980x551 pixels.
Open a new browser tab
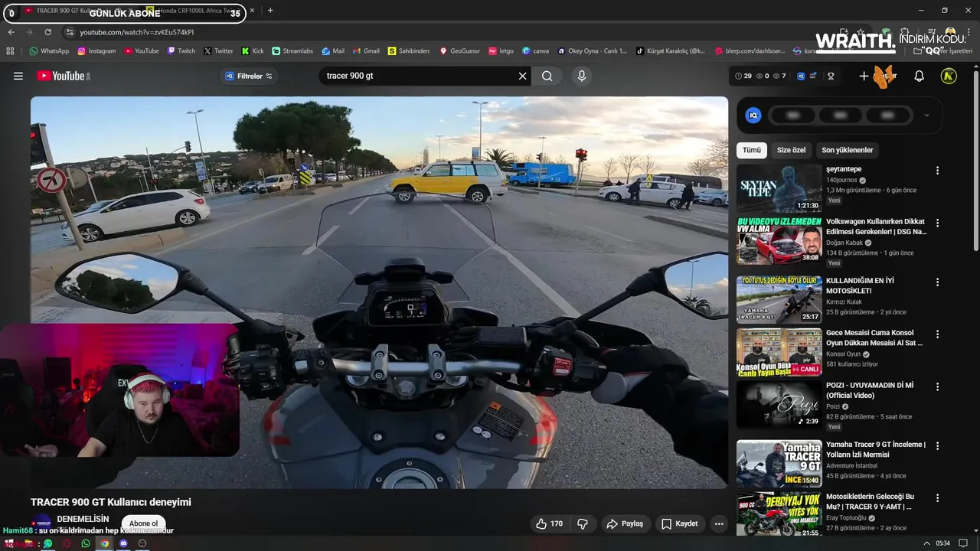270,11
